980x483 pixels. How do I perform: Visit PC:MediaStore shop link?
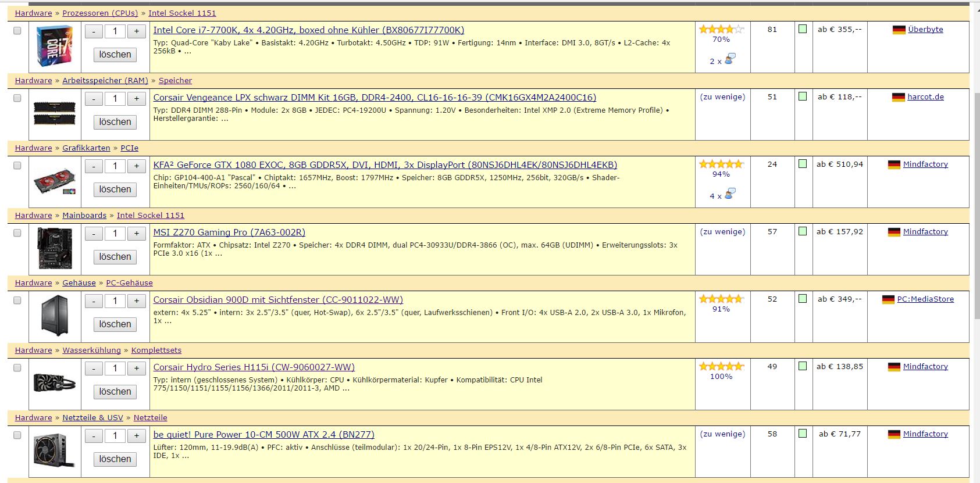tap(925, 299)
